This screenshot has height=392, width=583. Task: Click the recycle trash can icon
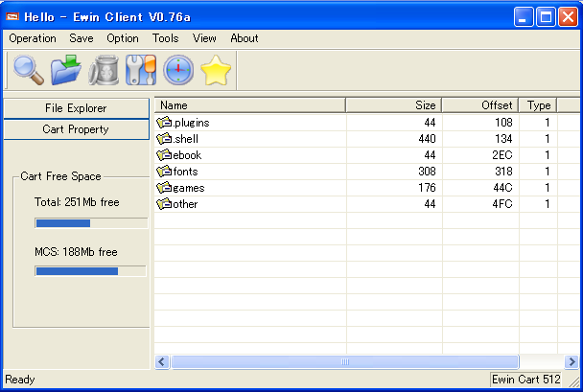click(x=104, y=70)
